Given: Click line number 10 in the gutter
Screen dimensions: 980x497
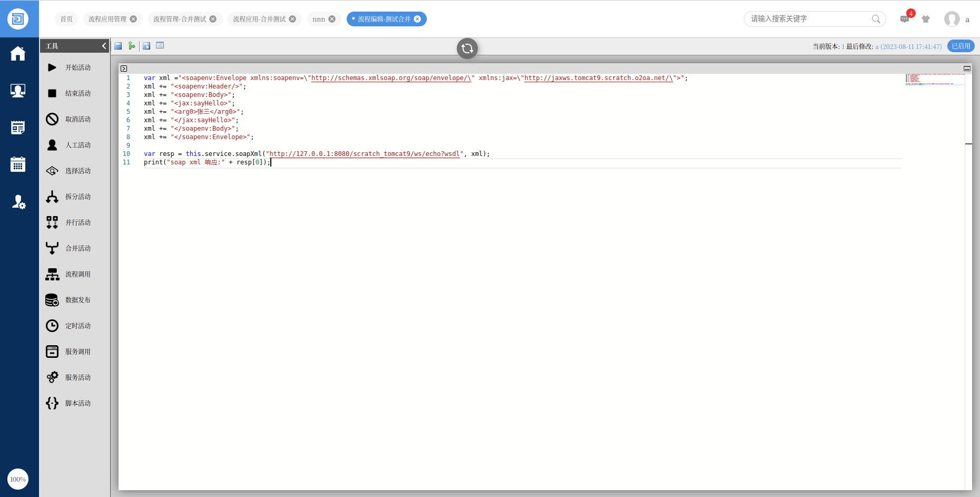Looking at the screenshot, I should [x=126, y=154].
